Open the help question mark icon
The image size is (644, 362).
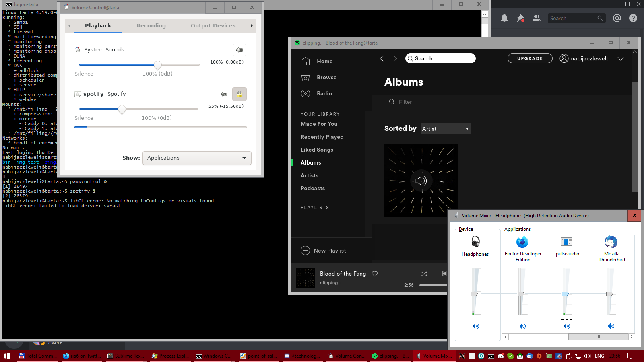click(x=633, y=18)
